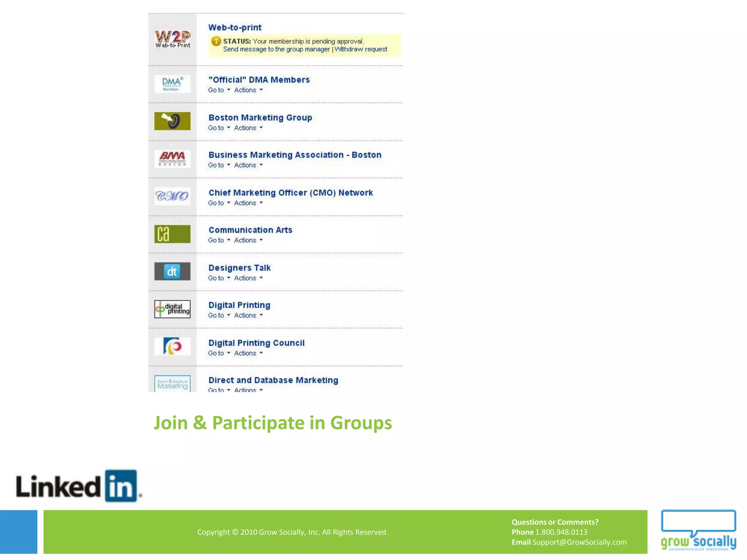
Task: Click the W2P Web-to-Print group logo
Action: pos(173,39)
